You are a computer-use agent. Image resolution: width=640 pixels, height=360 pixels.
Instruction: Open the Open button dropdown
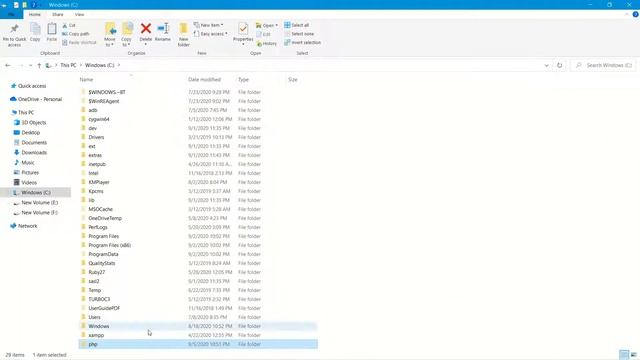click(x=267, y=25)
